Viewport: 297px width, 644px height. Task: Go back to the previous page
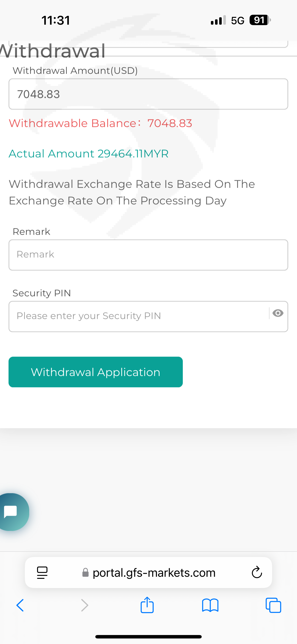(x=20, y=605)
